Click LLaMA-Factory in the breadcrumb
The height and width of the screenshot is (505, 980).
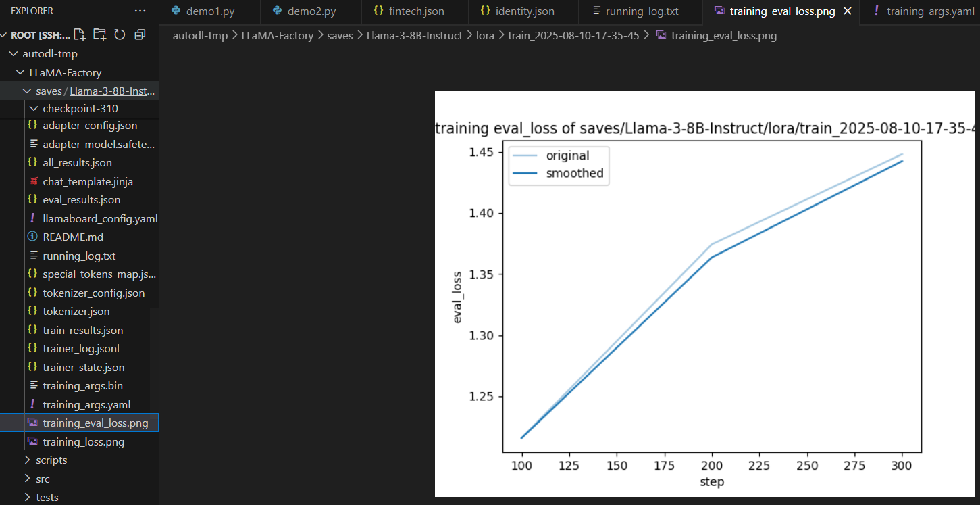pyautogui.click(x=278, y=35)
